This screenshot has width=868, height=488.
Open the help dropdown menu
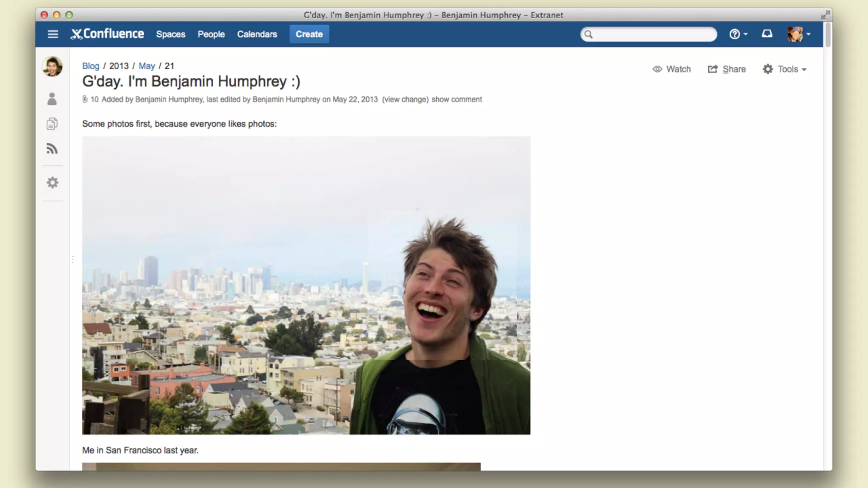[738, 34]
